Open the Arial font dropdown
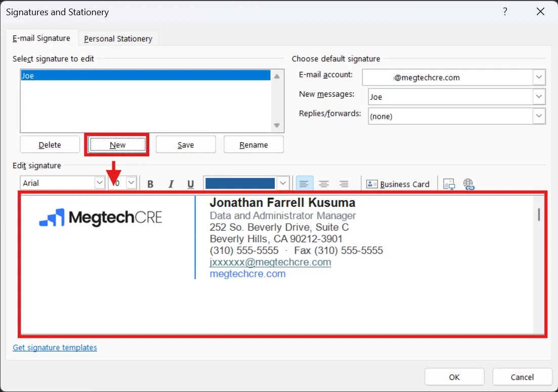Viewport: 558px width, 392px height. tap(99, 183)
